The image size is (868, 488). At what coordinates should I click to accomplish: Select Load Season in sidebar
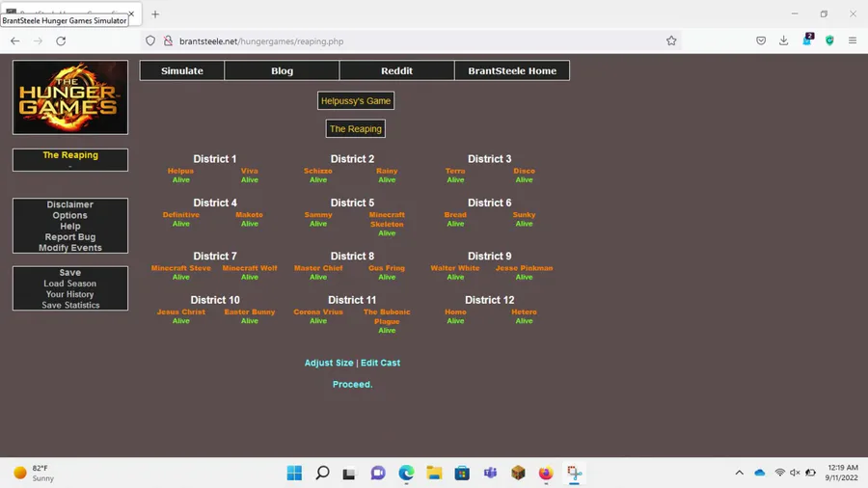pos(70,284)
